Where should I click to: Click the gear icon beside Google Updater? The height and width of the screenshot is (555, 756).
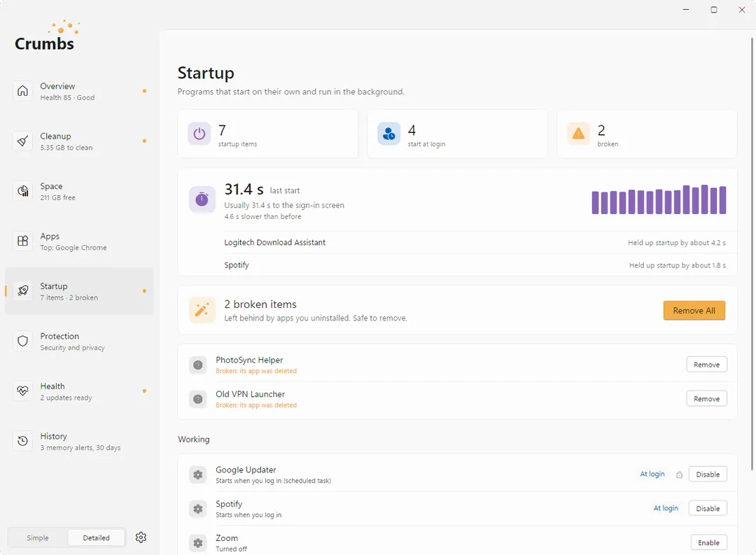[x=197, y=475]
